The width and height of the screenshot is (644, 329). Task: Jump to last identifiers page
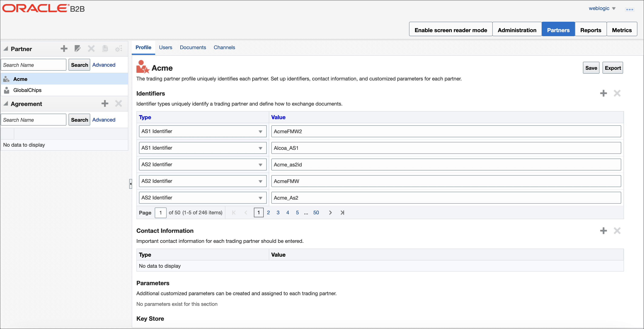pos(342,213)
